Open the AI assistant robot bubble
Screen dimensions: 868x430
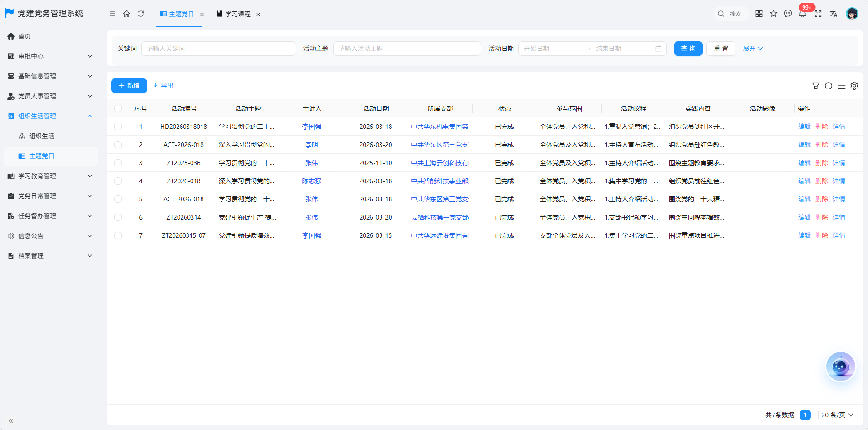(841, 366)
